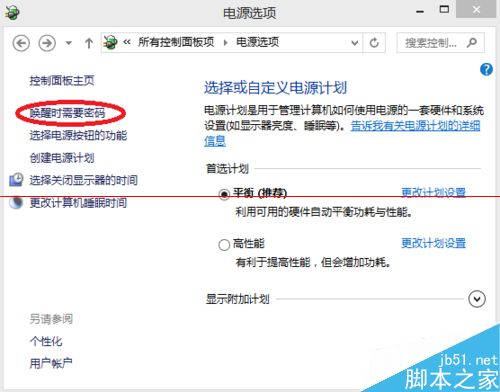
Task: Open the address bar history dropdown
Action: coord(355,43)
